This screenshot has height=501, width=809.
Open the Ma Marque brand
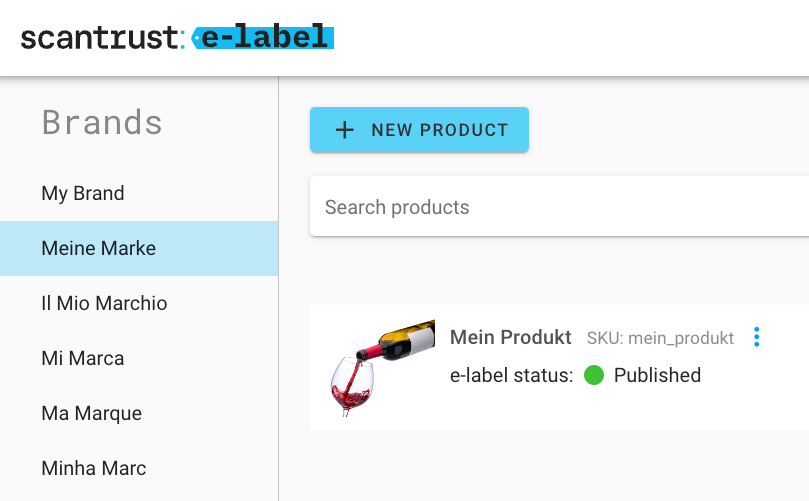point(92,413)
